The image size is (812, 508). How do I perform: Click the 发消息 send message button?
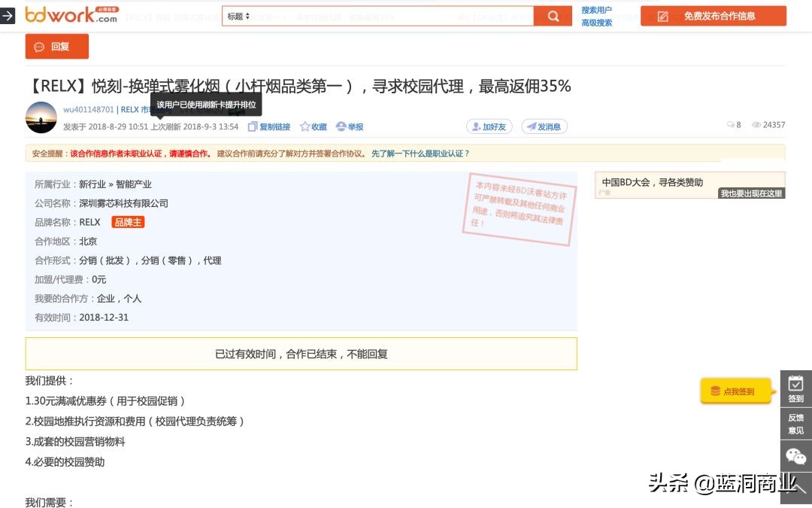pyautogui.click(x=543, y=126)
